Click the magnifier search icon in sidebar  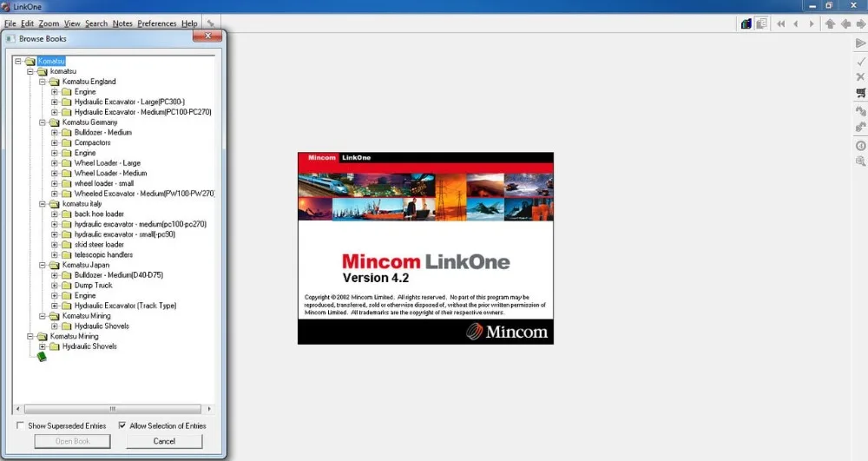(x=860, y=161)
